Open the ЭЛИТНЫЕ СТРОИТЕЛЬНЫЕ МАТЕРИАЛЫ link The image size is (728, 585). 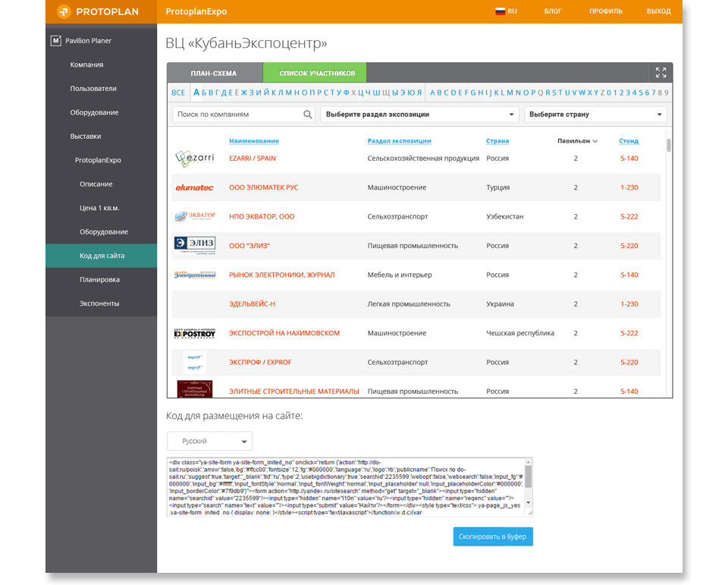point(294,392)
